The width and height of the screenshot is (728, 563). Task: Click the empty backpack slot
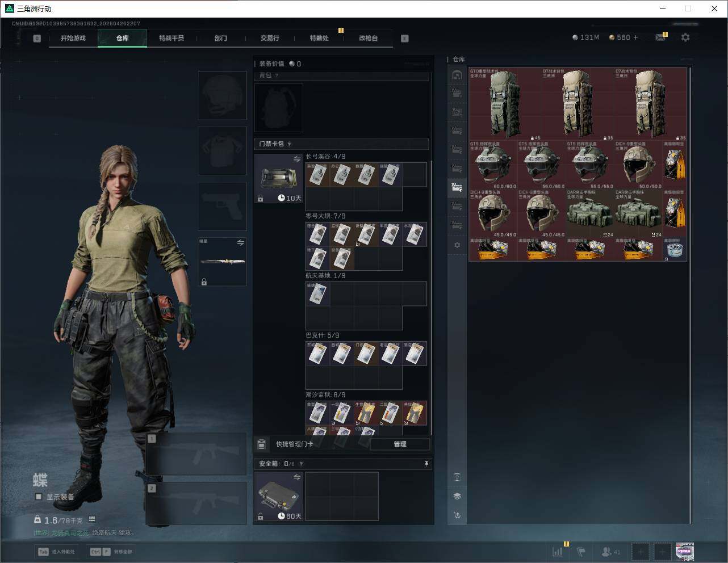(278, 108)
